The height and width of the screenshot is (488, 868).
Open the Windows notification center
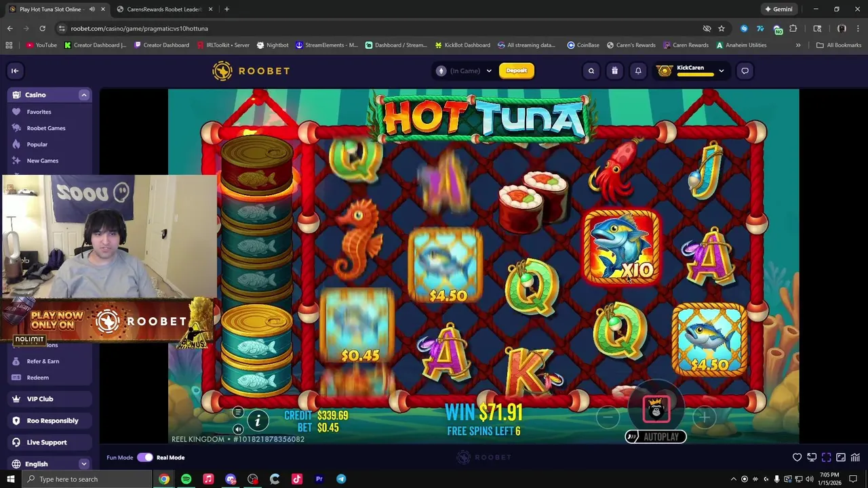pyautogui.click(x=853, y=479)
